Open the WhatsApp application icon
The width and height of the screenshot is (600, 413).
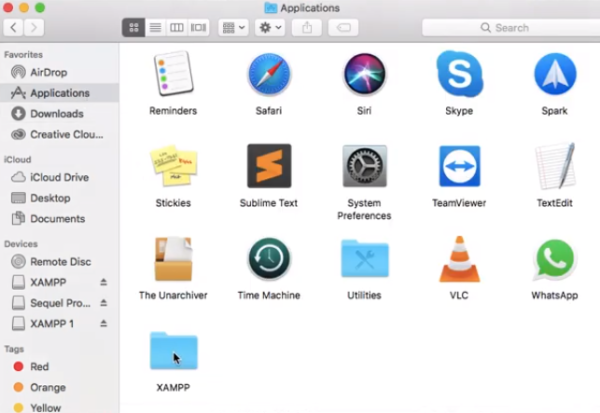point(555,259)
